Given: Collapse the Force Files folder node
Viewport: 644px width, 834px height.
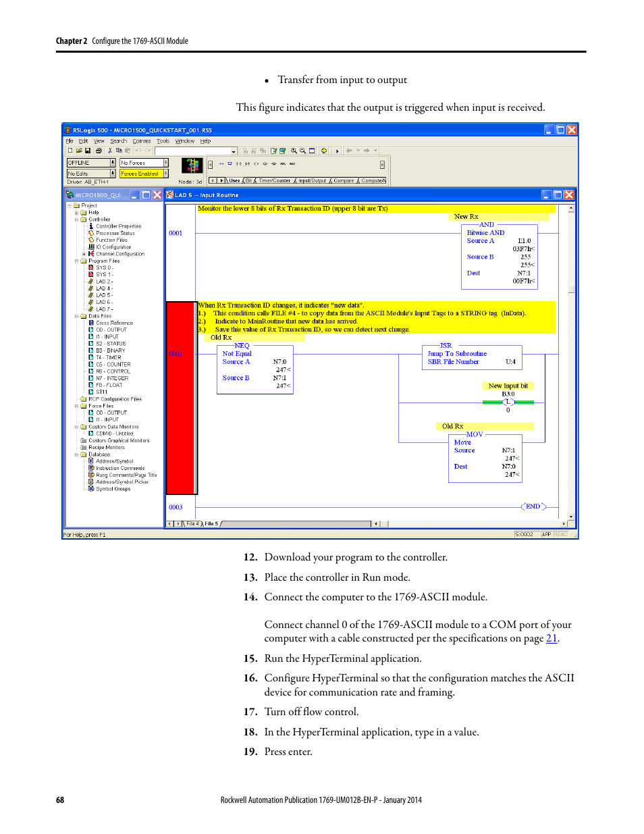Looking at the screenshot, I should pos(76,406).
